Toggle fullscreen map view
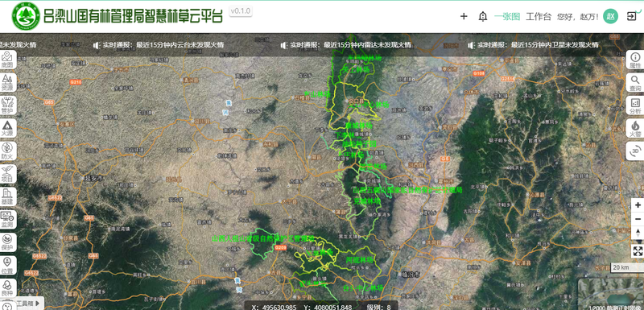The width and height of the screenshot is (644, 310). 638,251
